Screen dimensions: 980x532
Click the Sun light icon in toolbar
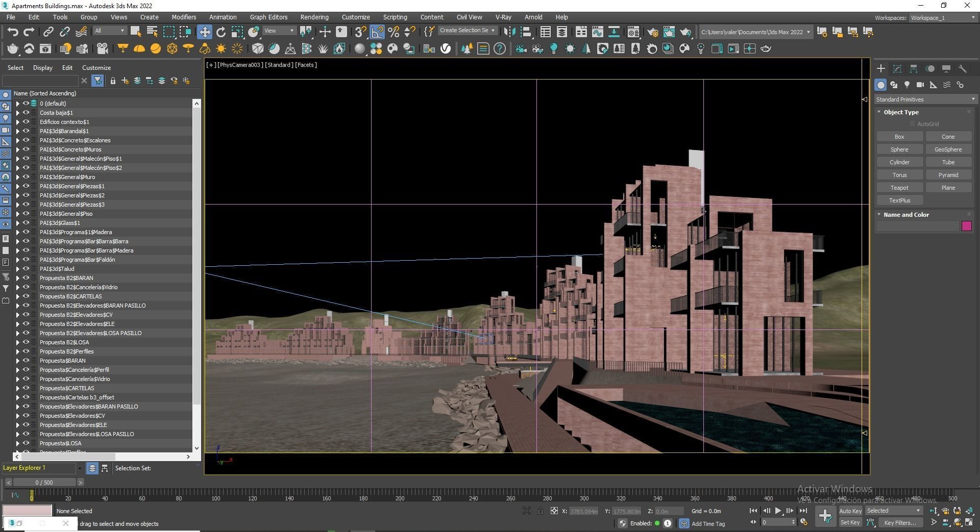coord(221,48)
